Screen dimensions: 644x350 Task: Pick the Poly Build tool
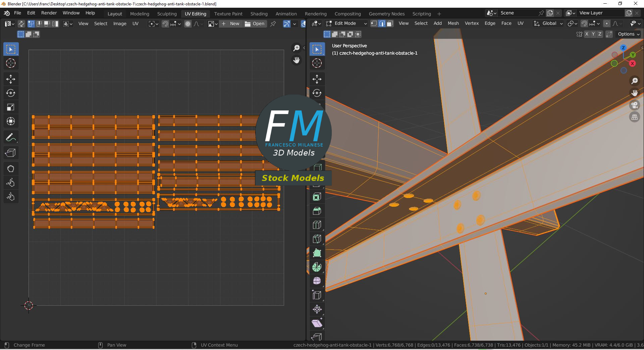[317, 253]
